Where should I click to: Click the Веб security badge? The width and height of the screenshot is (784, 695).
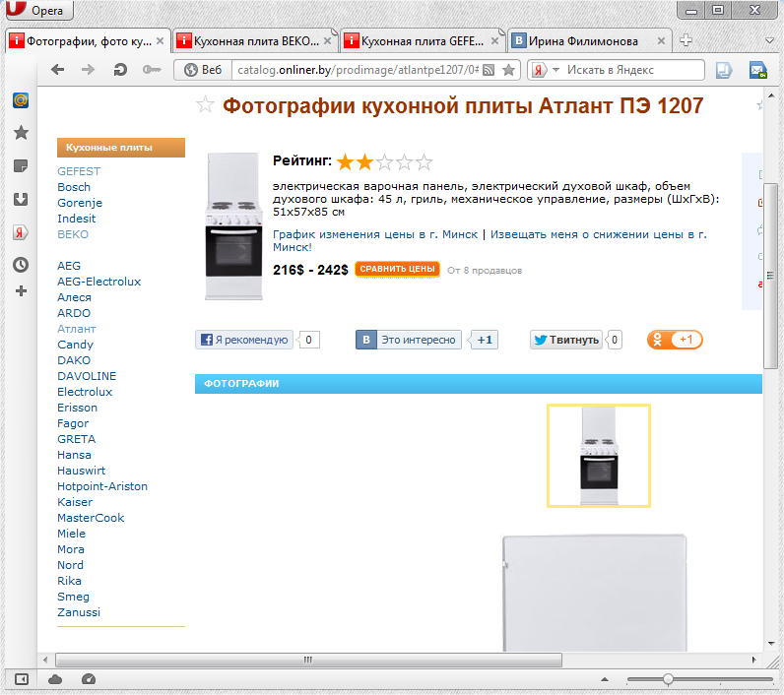(203, 70)
